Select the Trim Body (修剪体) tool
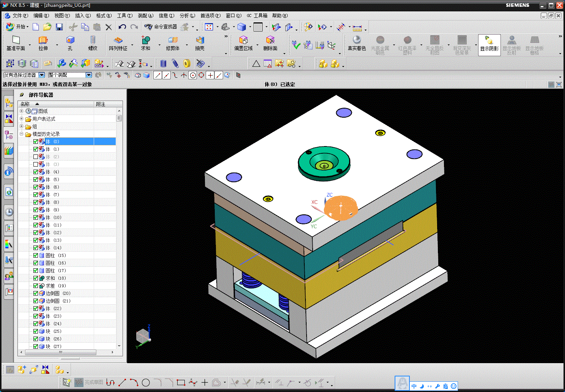Viewport: 565px width, 392px height. click(x=173, y=40)
